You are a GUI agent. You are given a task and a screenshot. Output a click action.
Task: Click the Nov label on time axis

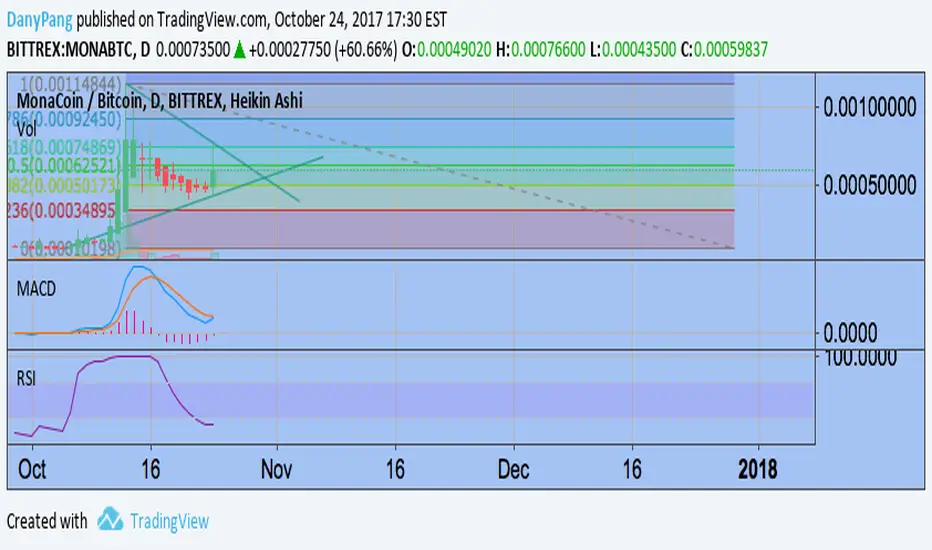(276, 470)
